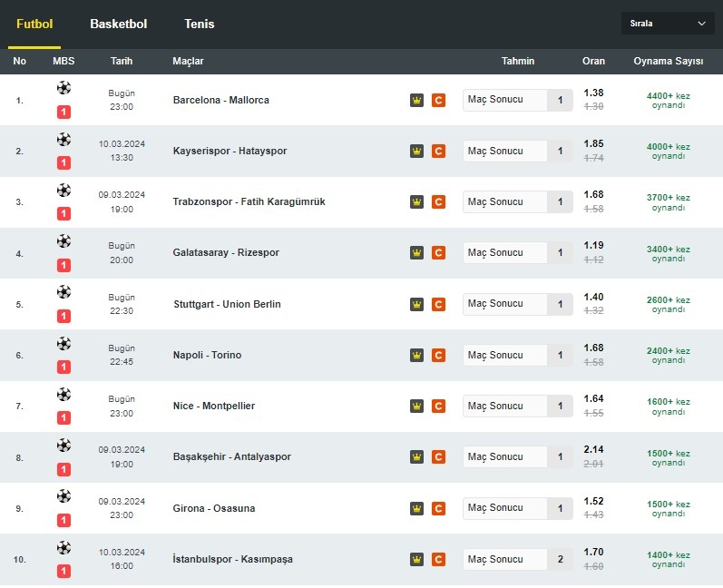This screenshot has height=588, width=723.
Task: Click the orange C icon for Galatasaray - Rizespor
Action: (x=438, y=253)
